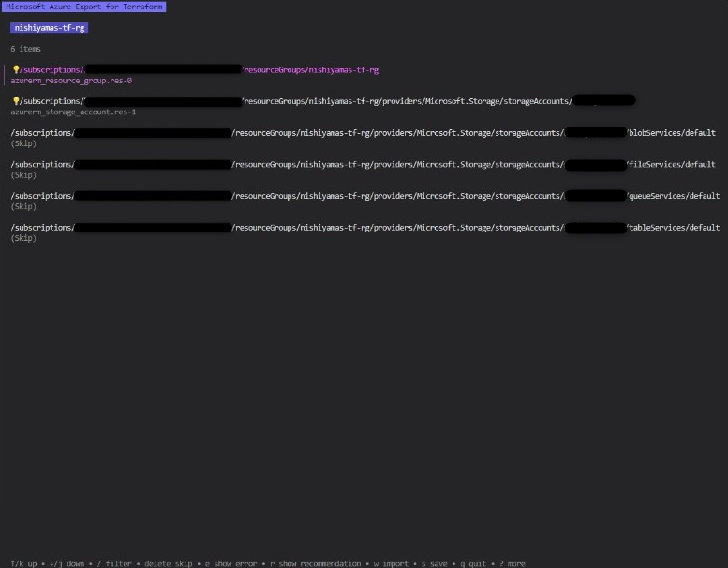This screenshot has width=728, height=568.
Task: Select the blobServices/default resource row
Action: tap(364, 133)
